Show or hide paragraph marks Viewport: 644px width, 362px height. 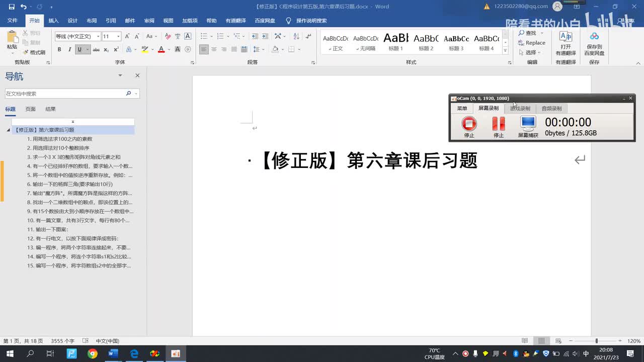click(308, 36)
